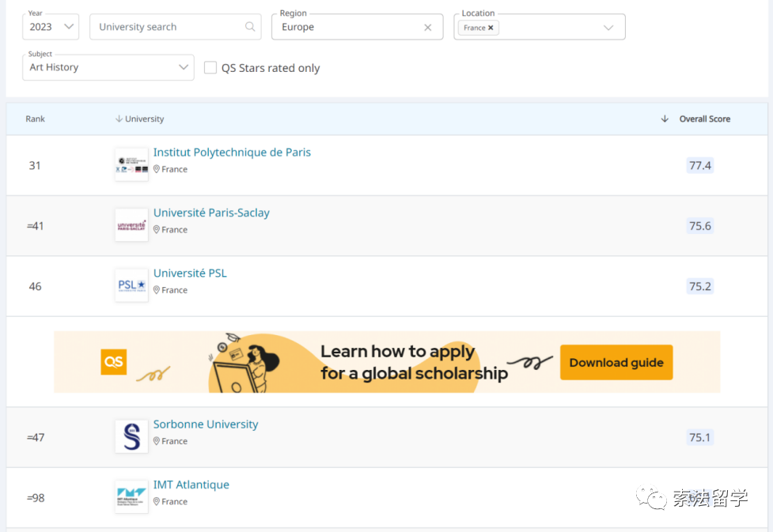Click rank =47 cell
The width and height of the screenshot is (773, 532).
[x=36, y=437]
